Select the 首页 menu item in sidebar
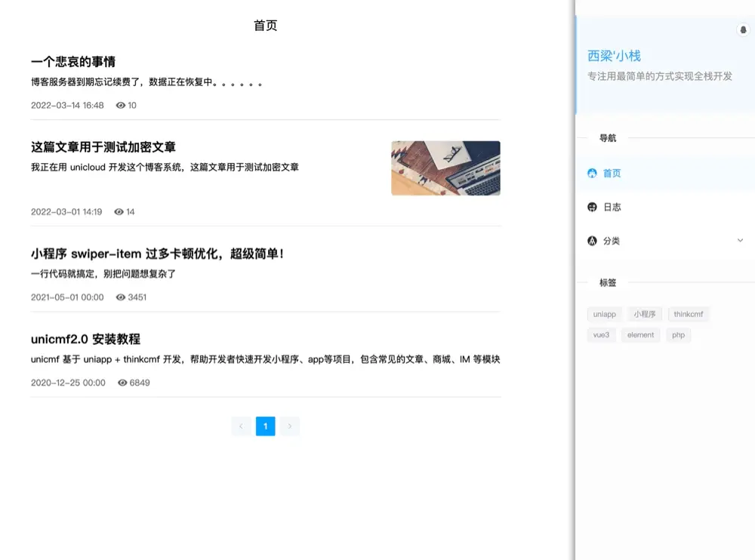 (612, 173)
